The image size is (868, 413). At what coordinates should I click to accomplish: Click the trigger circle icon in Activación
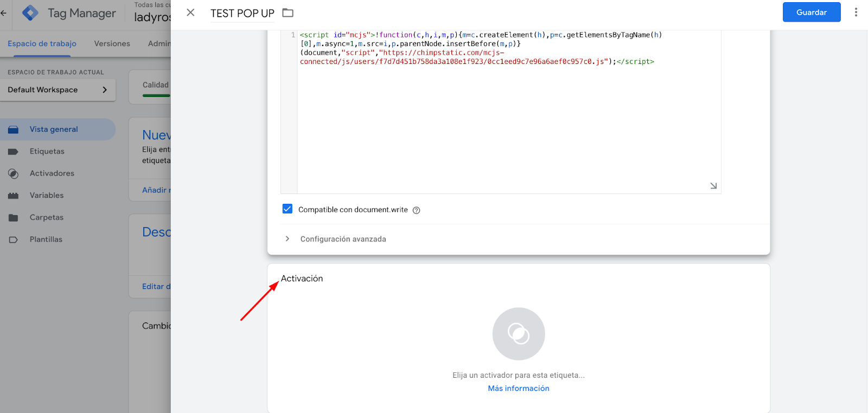point(519,334)
